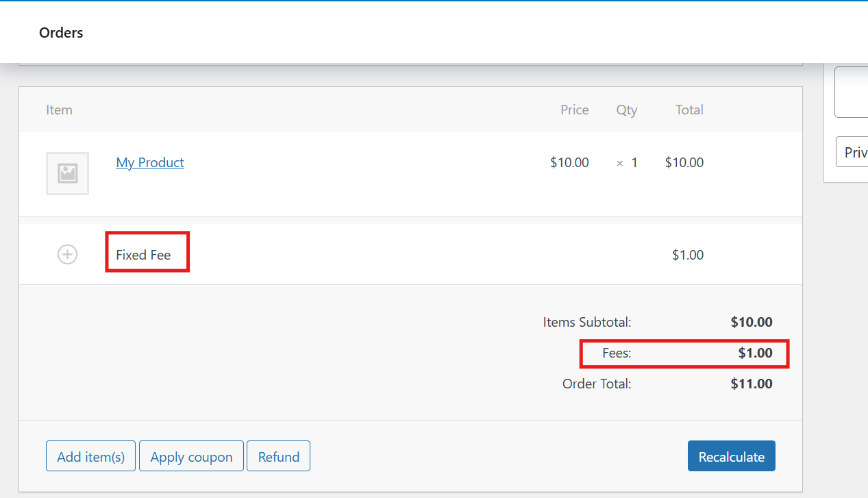Viewport: 868px width, 498px height.
Task: Select the Order Total value $11.00
Action: click(751, 384)
